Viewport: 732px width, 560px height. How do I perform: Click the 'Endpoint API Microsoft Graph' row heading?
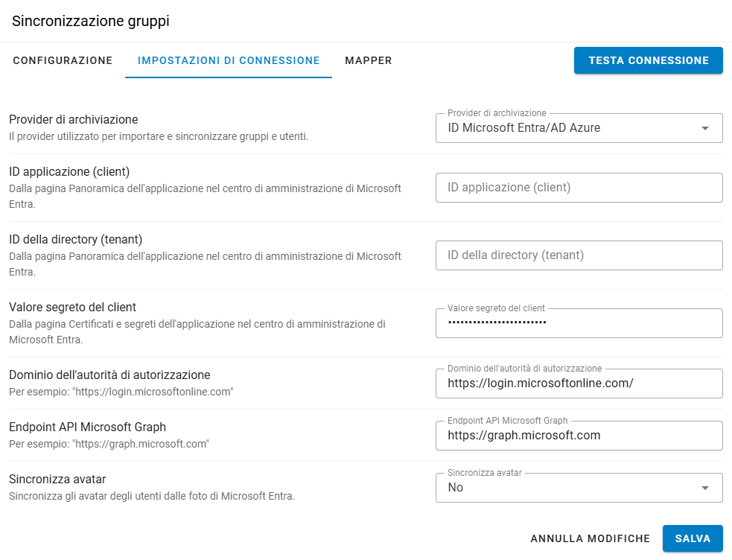click(x=87, y=427)
